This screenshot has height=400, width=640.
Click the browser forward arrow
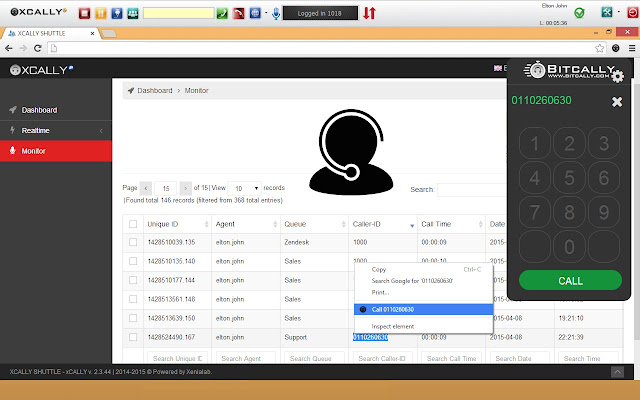click(23, 48)
